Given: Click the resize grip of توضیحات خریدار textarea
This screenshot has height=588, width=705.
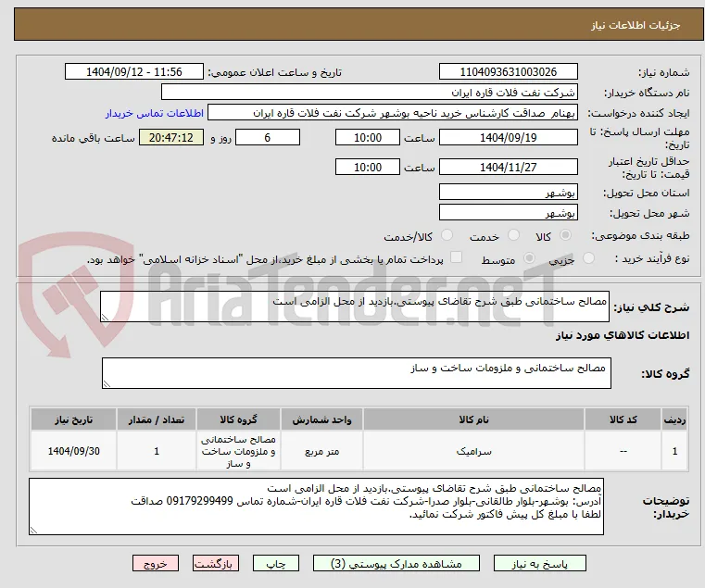Looking at the screenshot, I should (x=33, y=531).
